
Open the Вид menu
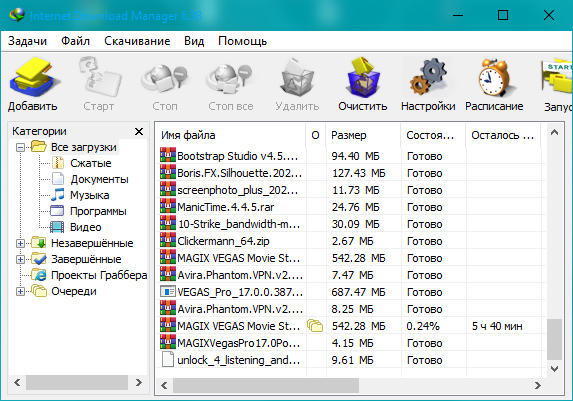click(x=194, y=41)
